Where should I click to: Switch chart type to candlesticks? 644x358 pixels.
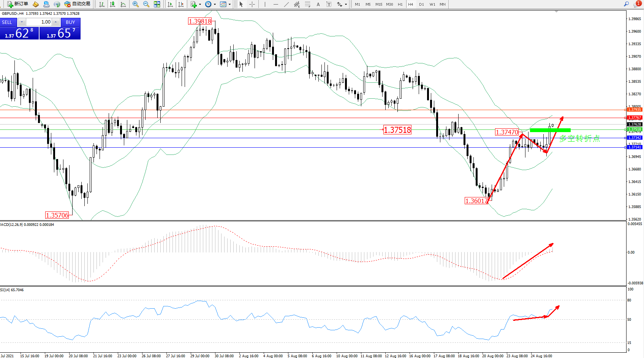112,4
